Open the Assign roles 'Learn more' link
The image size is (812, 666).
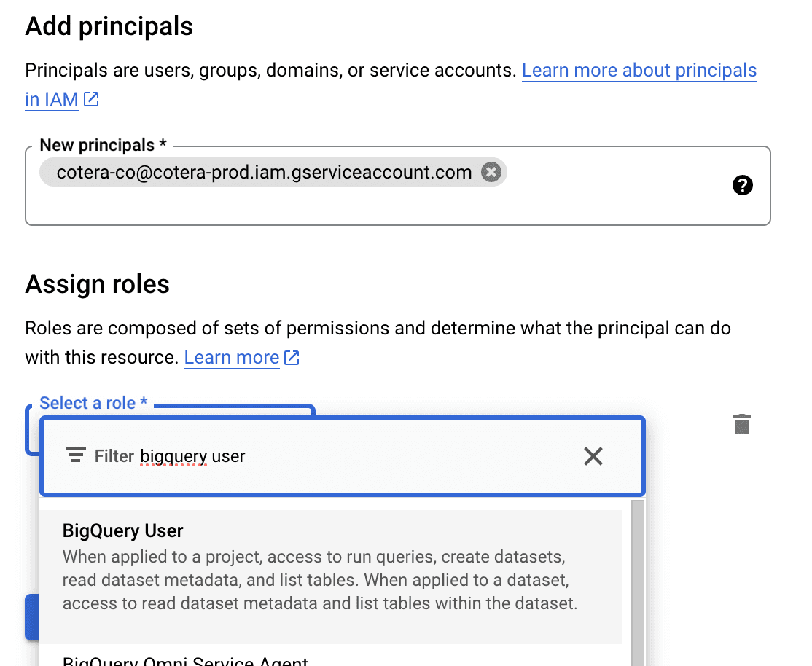point(231,358)
